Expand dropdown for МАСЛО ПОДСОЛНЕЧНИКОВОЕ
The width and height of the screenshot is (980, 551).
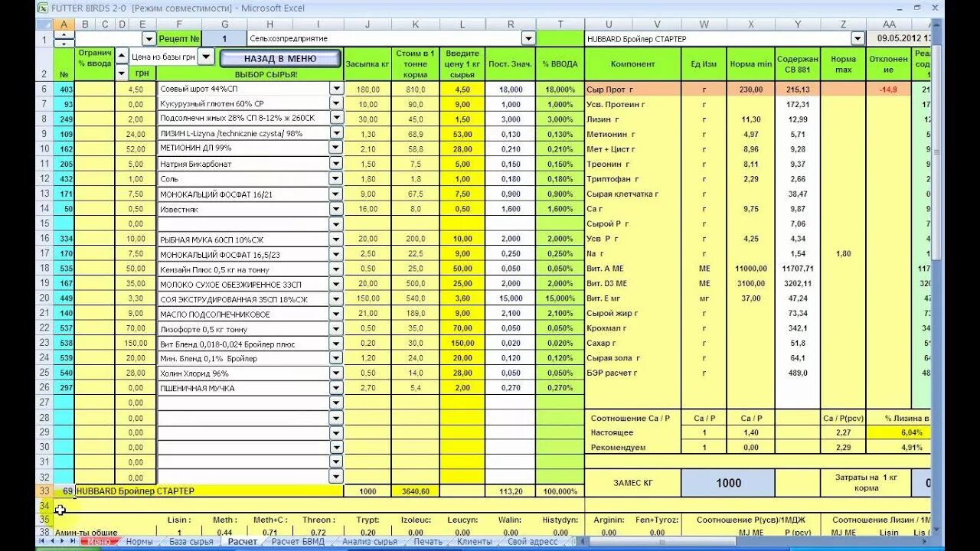tap(335, 314)
